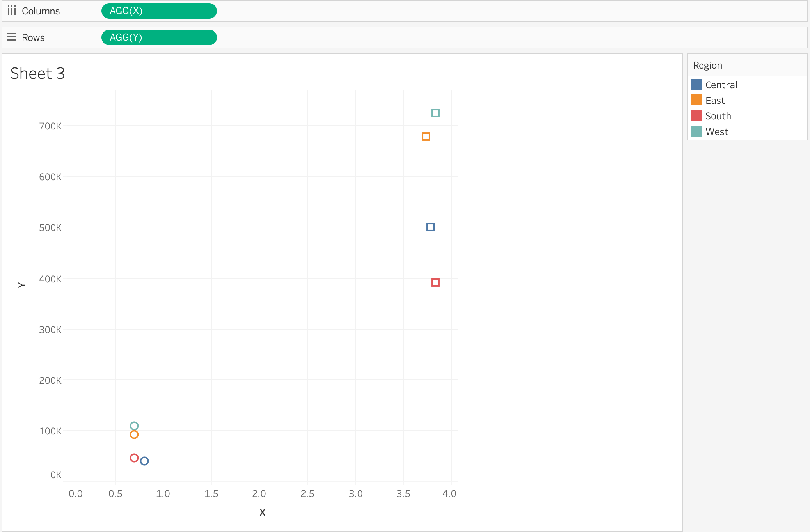Click the Columns shelf label
Image resolution: width=810 pixels, height=532 pixels.
pos(41,11)
